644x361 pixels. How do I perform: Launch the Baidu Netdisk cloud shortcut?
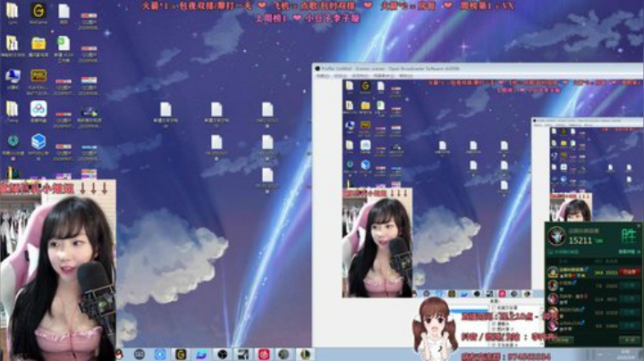[38, 112]
